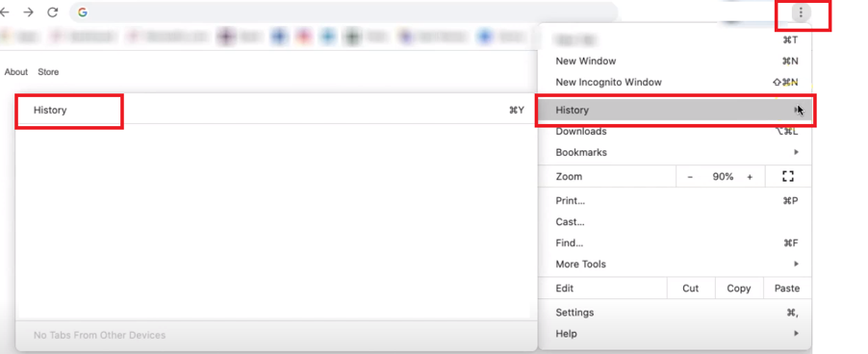Click the blurred top item with ⌘T shortcut
868x354 pixels.
675,39
